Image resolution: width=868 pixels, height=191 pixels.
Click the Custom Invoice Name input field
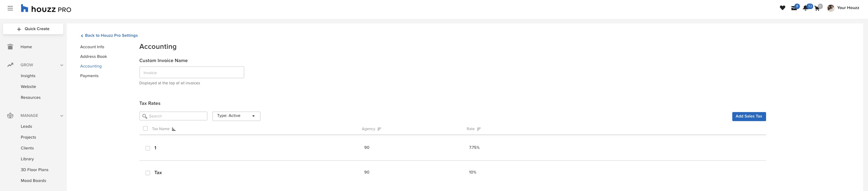coord(192,72)
